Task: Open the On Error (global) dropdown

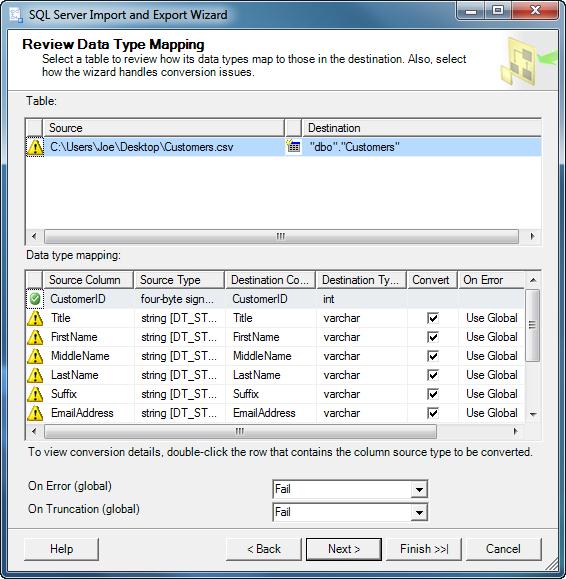Action: coord(419,490)
